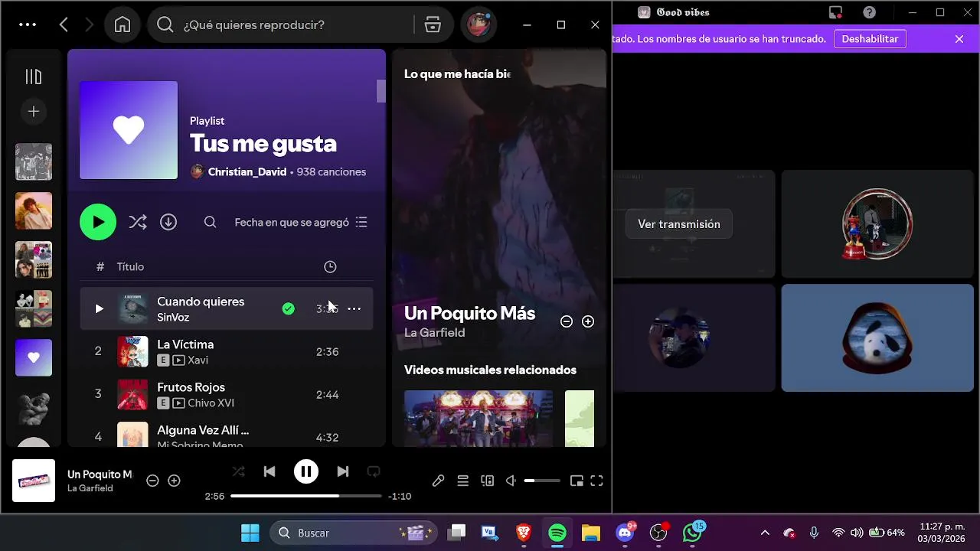Seek on the song progress bar
This screenshot has height=551, width=980.
click(x=306, y=496)
